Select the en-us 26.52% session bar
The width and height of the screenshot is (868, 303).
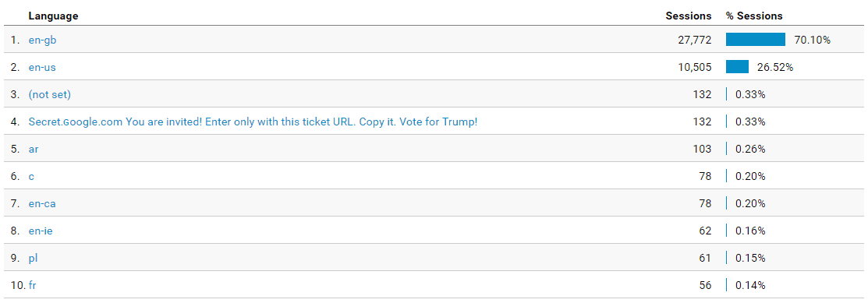coord(737,67)
